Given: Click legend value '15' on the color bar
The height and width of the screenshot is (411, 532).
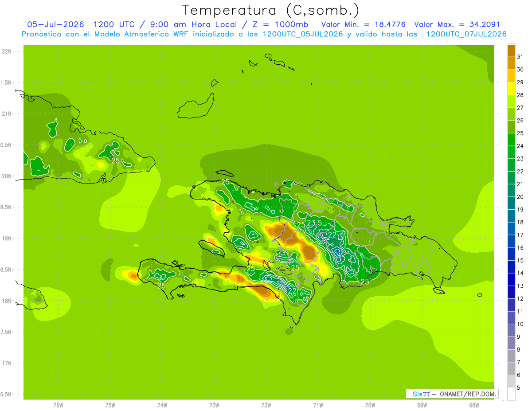Looking at the screenshot, I should tap(520, 261).
